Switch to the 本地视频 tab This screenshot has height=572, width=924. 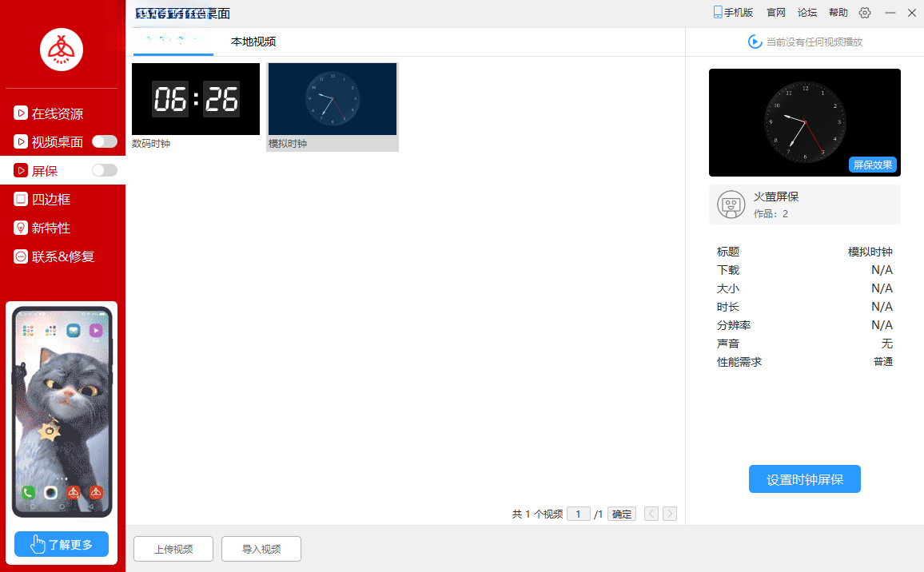coord(253,42)
